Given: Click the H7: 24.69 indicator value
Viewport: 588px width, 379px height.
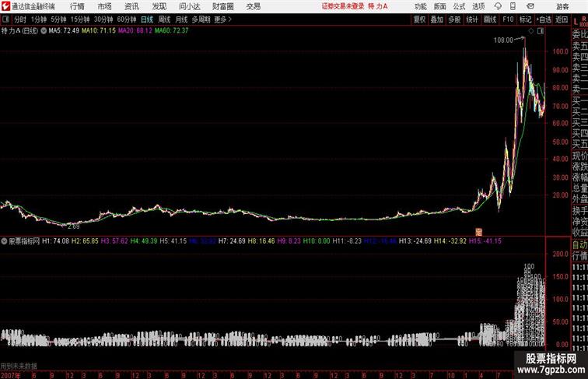Looking at the screenshot, I should click(232, 241).
